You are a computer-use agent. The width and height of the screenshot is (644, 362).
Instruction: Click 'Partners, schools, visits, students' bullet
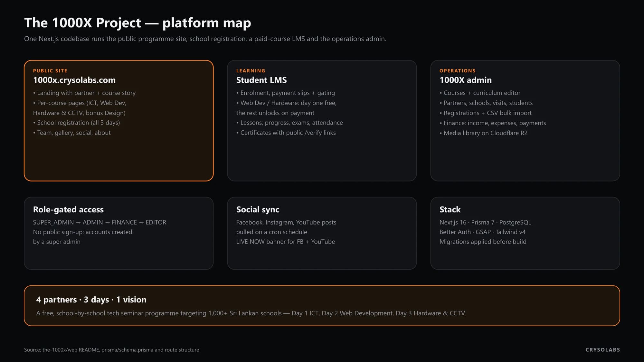point(486,103)
